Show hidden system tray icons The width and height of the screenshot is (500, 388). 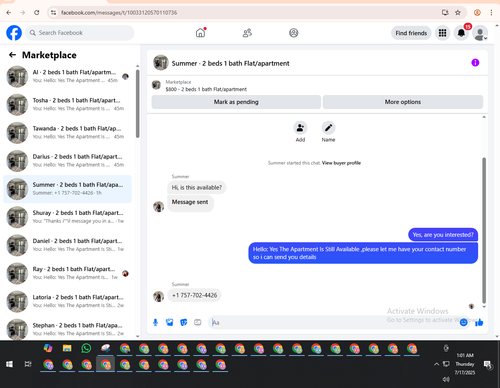[x=436, y=364]
